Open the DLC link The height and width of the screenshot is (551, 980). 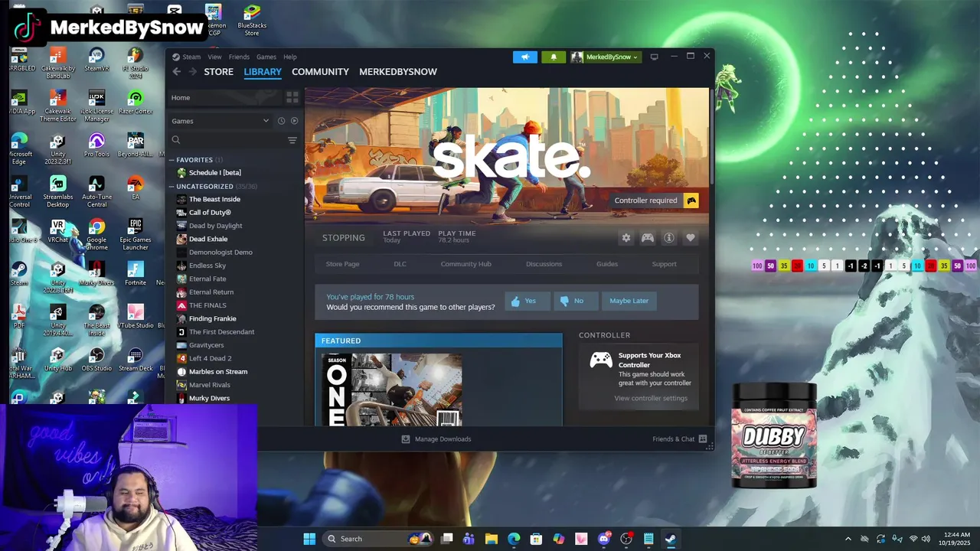click(x=400, y=264)
